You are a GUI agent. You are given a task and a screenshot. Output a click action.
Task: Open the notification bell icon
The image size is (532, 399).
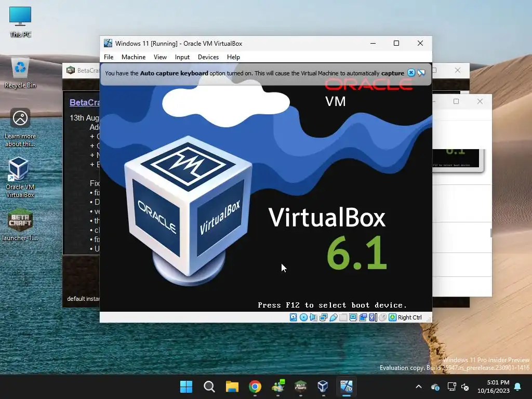pyautogui.click(x=518, y=387)
